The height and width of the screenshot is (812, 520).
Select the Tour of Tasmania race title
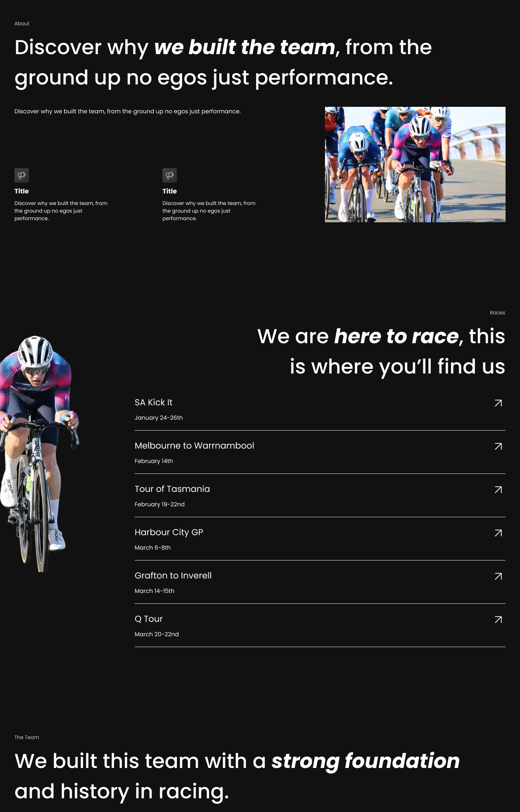pyautogui.click(x=172, y=489)
